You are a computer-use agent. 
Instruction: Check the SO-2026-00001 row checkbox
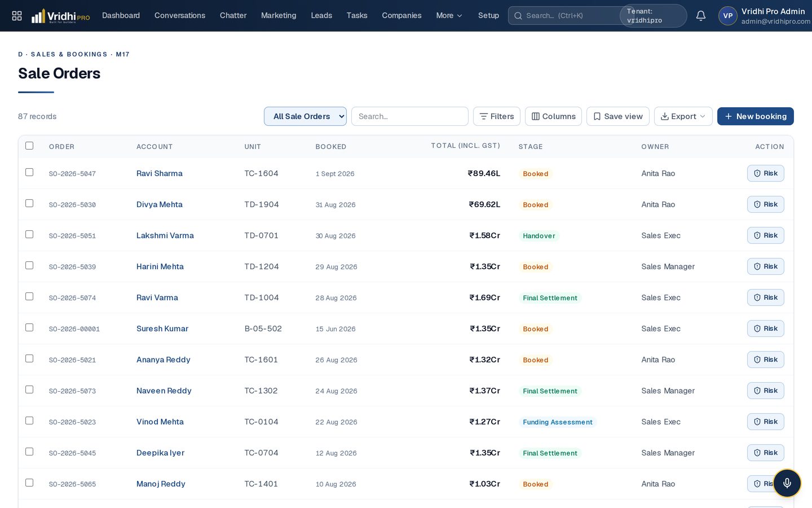pyautogui.click(x=29, y=327)
